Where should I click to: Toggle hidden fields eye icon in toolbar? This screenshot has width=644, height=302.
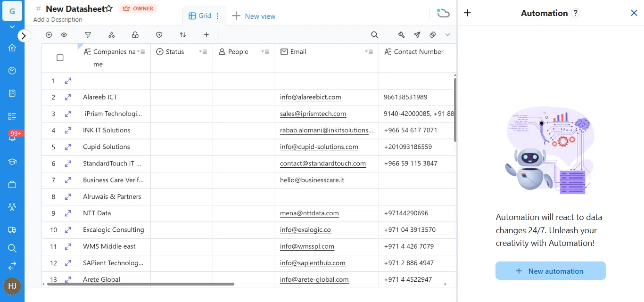tap(64, 35)
